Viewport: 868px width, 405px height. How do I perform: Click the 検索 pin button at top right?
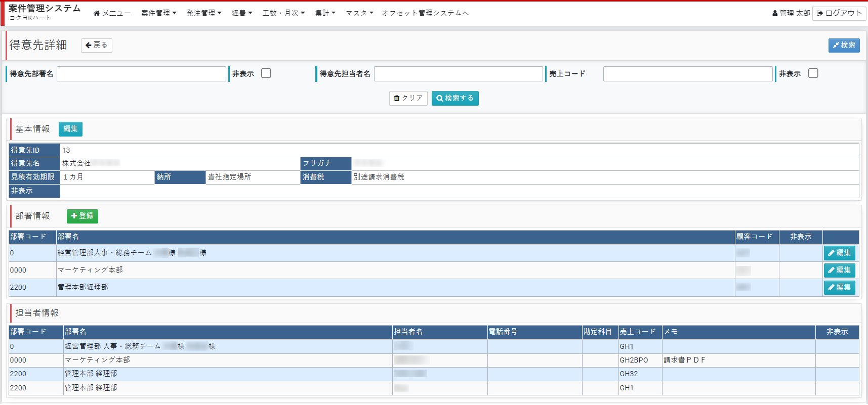pos(844,46)
